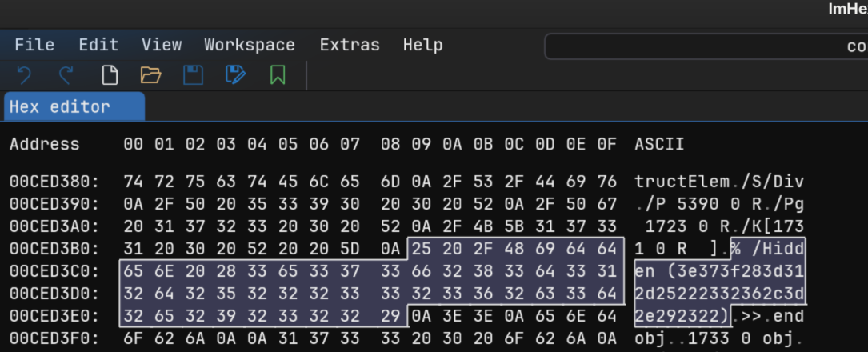
Task: Create a new file with the blank page icon
Action: point(110,76)
